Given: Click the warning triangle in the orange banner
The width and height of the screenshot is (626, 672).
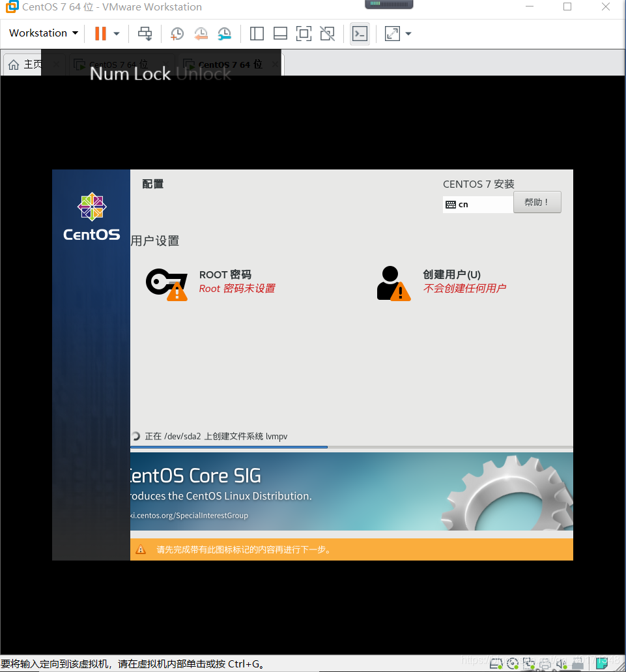Looking at the screenshot, I should click(x=141, y=549).
